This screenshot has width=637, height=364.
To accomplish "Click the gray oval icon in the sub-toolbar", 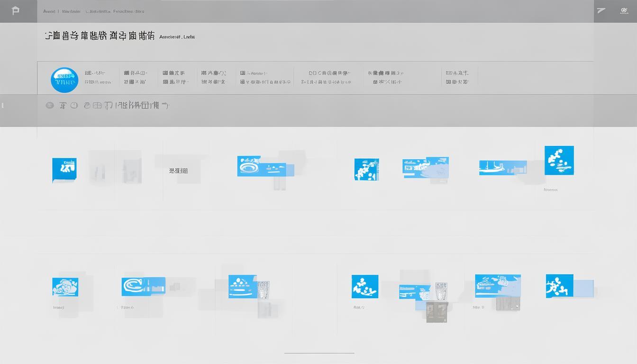I will (x=50, y=105).
